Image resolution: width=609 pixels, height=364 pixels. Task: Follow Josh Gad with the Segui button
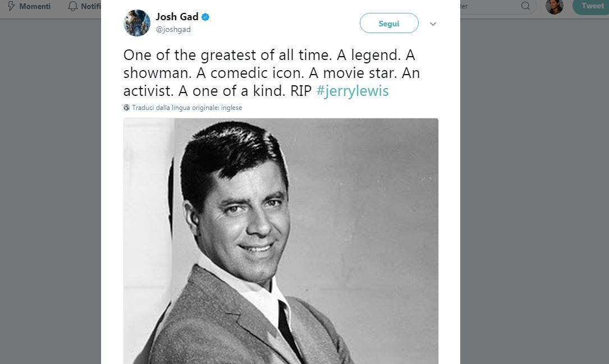click(389, 23)
